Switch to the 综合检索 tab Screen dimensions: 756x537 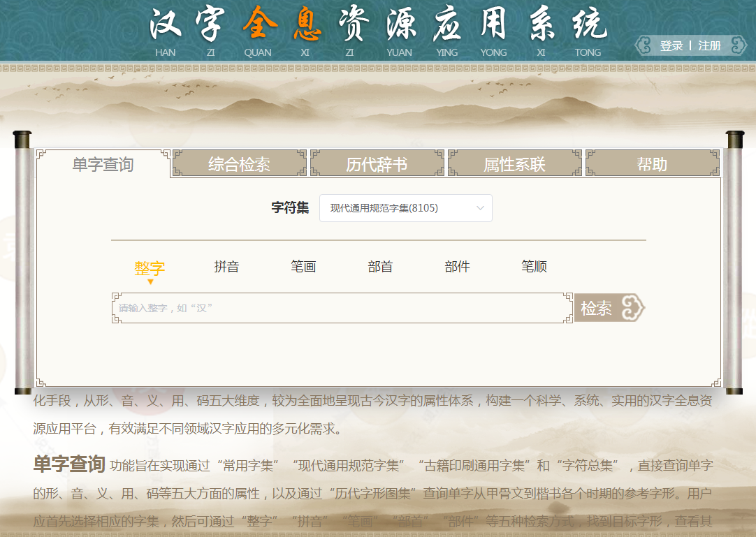point(238,163)
